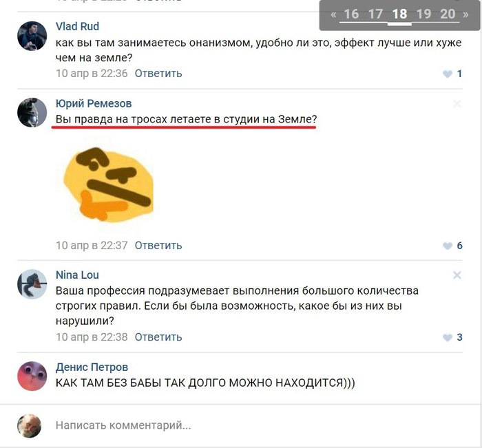Go to comments page 20
The width and height of the screenshot is (482, 448).
pyautogui.click(x=448, y=14)
